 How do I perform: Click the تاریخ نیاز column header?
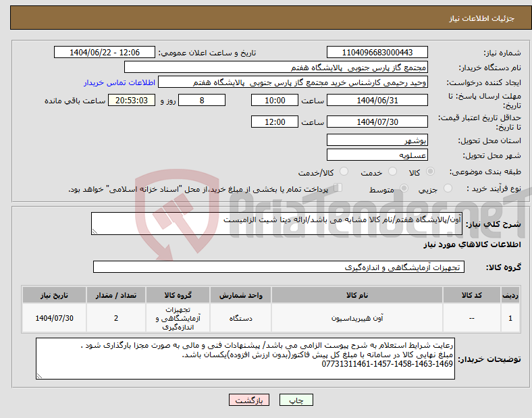pyautogui.click(x=54, y=295)
